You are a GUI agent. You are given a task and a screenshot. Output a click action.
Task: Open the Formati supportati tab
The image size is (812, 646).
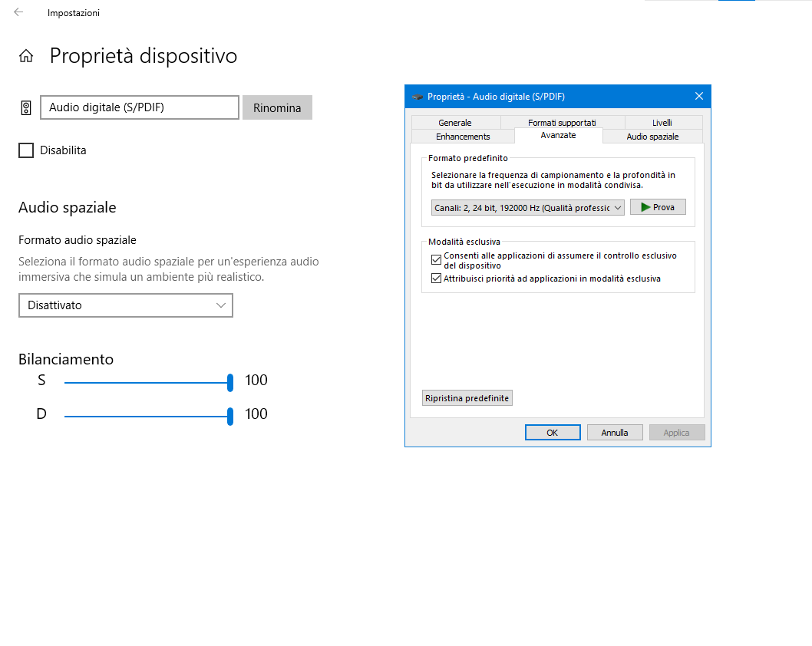pos(562,123)
